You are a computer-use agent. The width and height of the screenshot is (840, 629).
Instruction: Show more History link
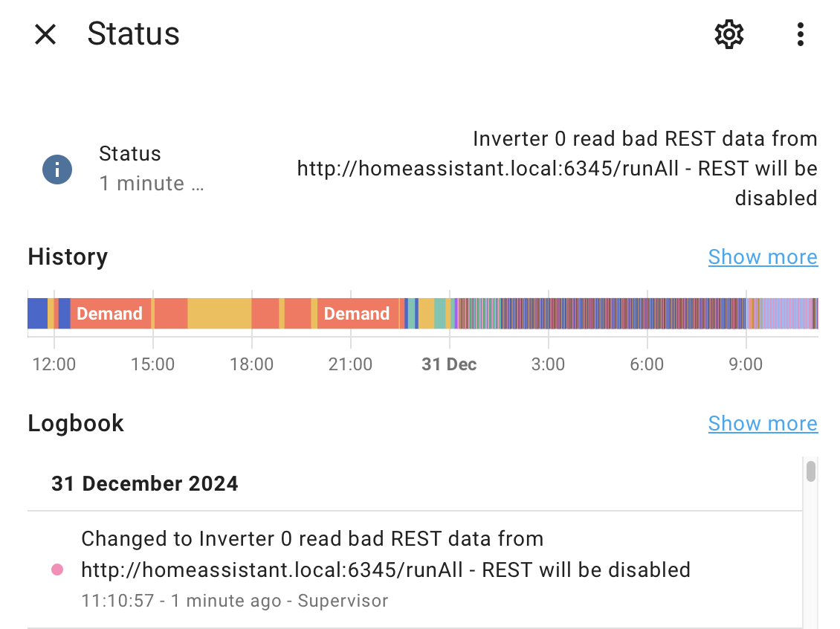tap(763, 257)
